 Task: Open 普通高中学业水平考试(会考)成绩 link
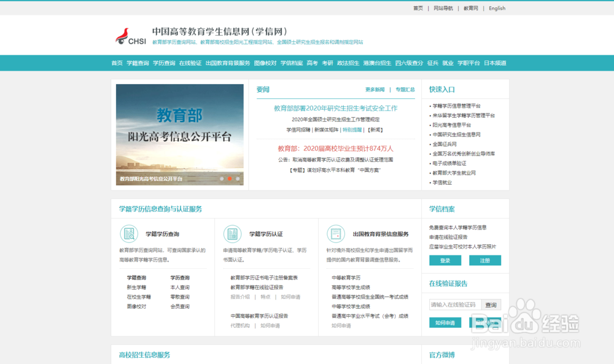click(370, 316)
